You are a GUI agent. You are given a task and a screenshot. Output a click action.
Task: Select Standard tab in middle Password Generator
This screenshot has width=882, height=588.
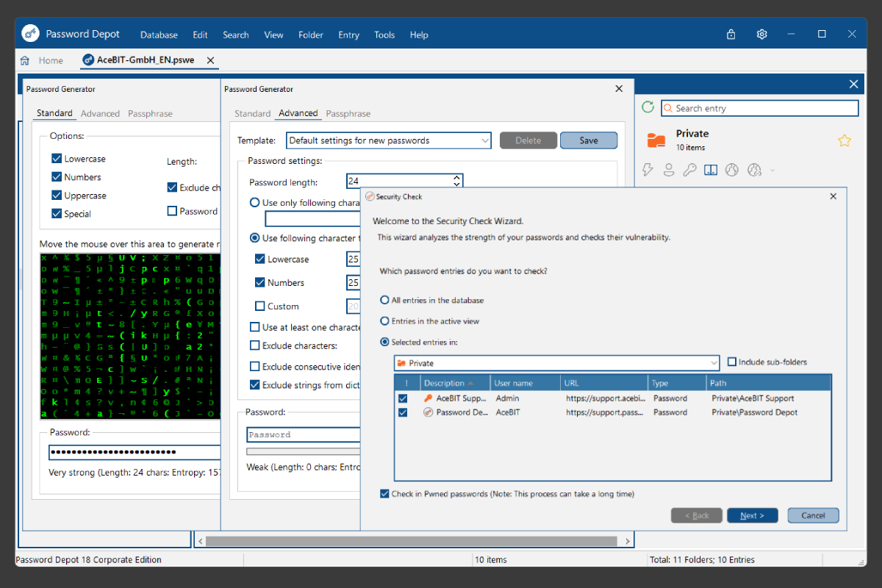253,114
